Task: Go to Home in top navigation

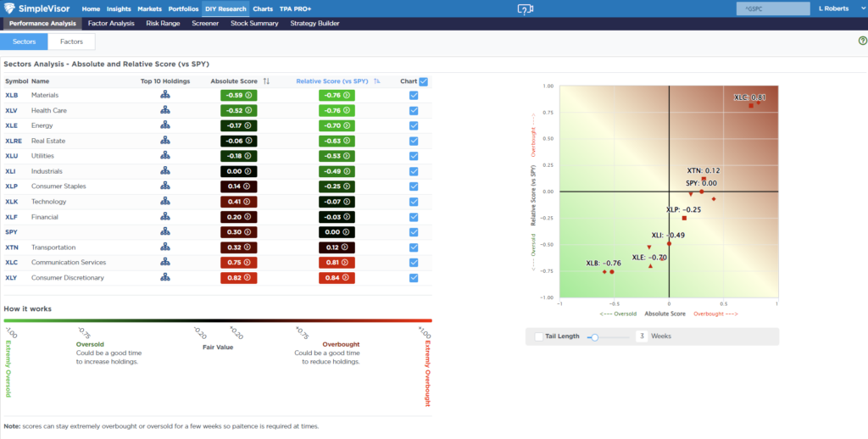Action: [91, 8]
